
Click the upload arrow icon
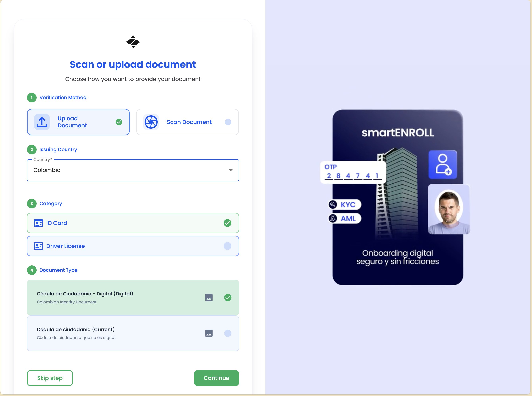coord(42,122)
